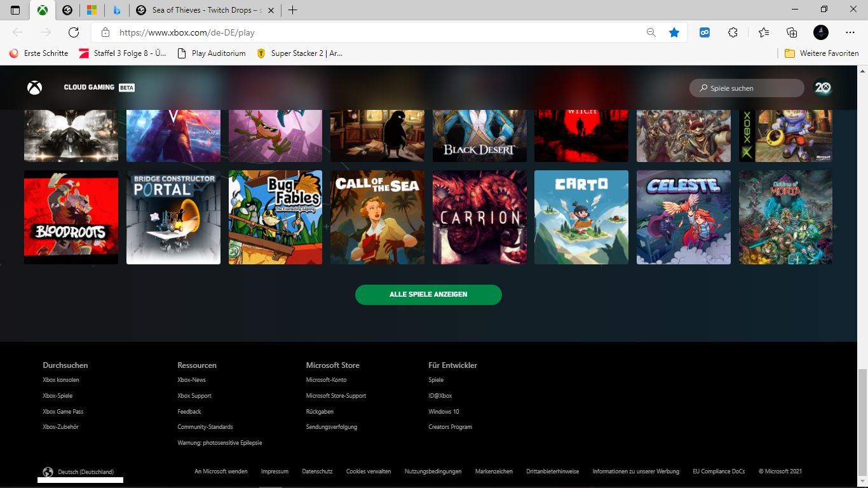Viewport: 868px width, 488px height.
Task: Click the site lock icon in address bar
Action: (105, 32)
